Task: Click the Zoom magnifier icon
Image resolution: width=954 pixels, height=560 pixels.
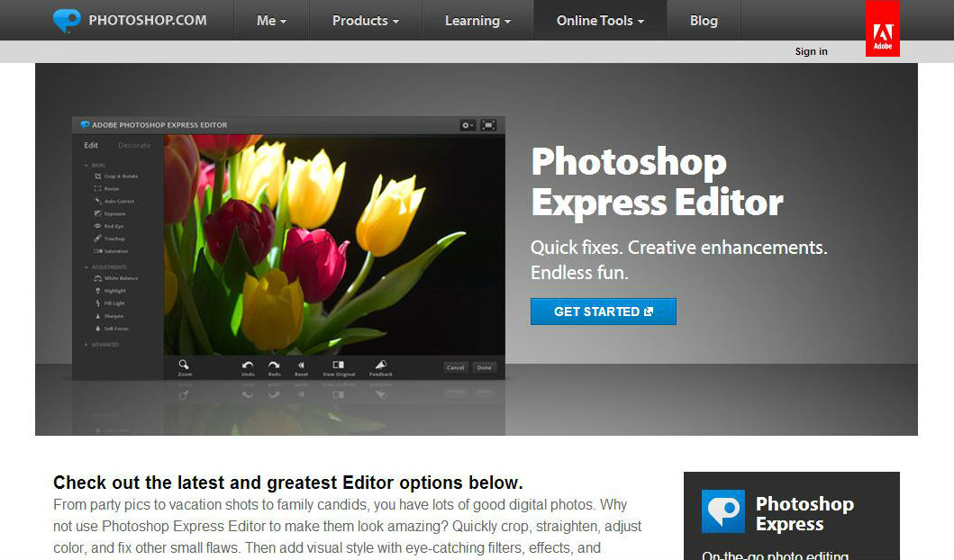Action: pos(185,365)
